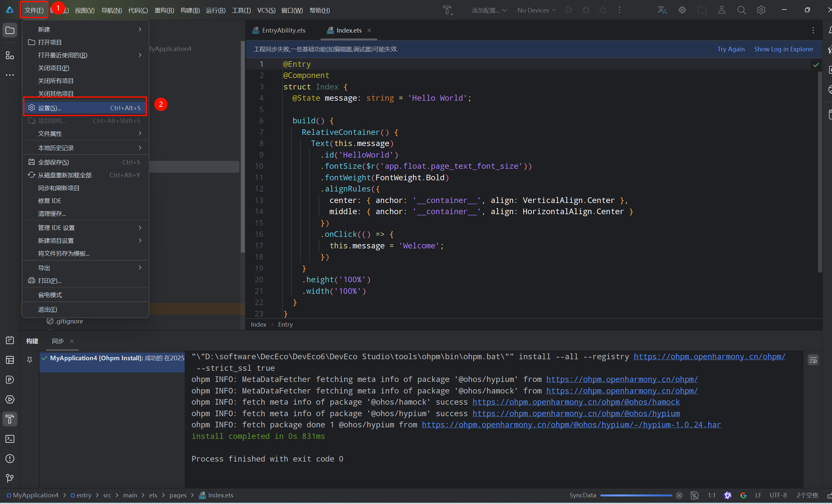Close the 同步 tab in build panel
This screenshot has width=832, height=504.
(72, 341)
